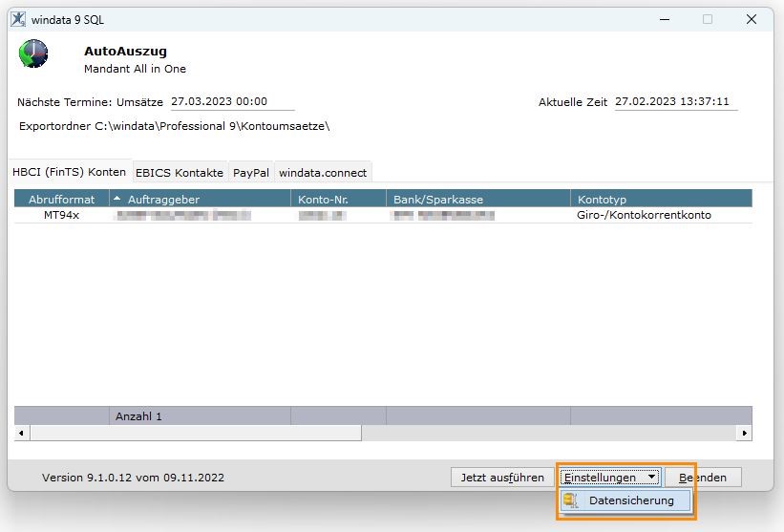Minimize the windata 9 SQL window
Image resolution: width=784 pixels, height=532 pixels.
tap(665, 19)
